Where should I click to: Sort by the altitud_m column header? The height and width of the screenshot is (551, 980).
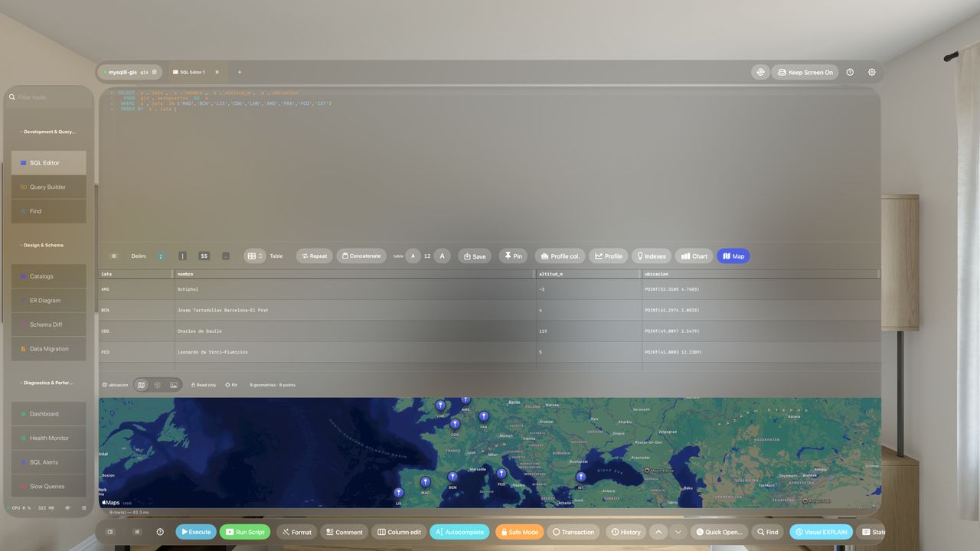589,273
